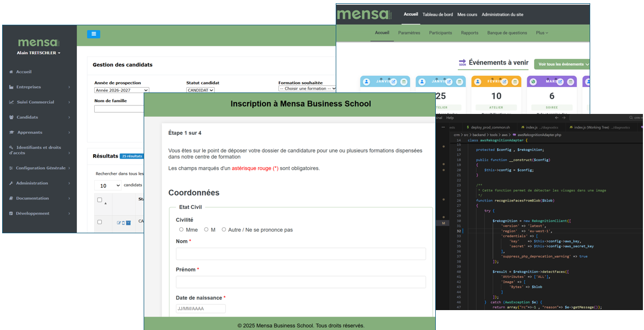Viewport: 644px width, 330px height.
Task: Select the Autre / Ne se prononce pas option
Action: tap(224, 229)
